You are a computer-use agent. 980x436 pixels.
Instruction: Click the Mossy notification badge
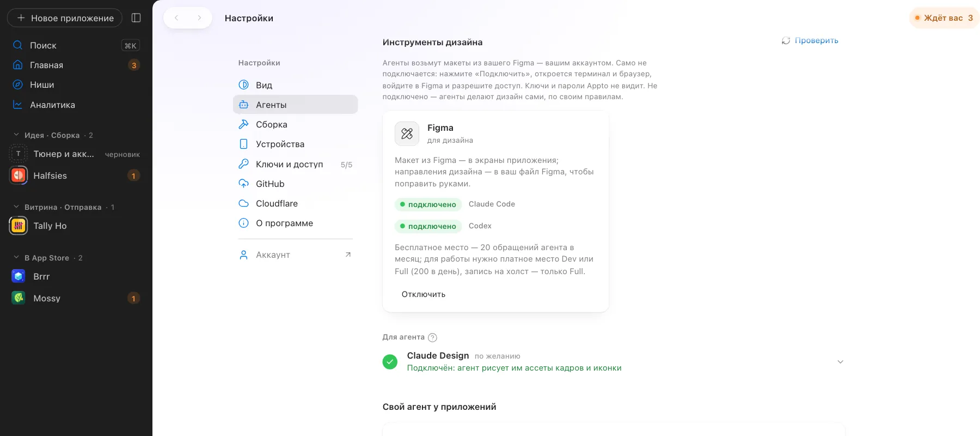point(133,298)
